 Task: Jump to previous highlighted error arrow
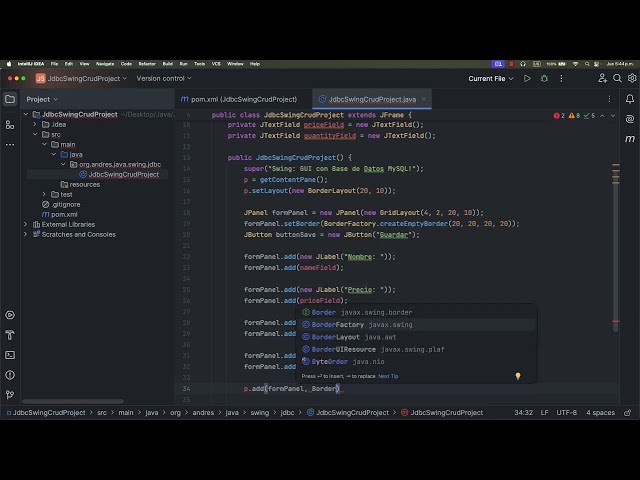tap(602, 116)
